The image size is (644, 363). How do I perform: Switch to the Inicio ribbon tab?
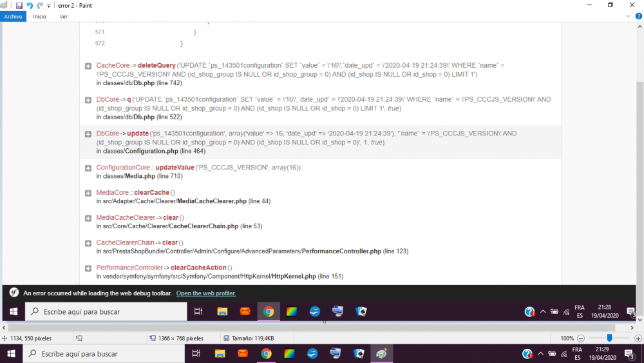pos(39,17)
